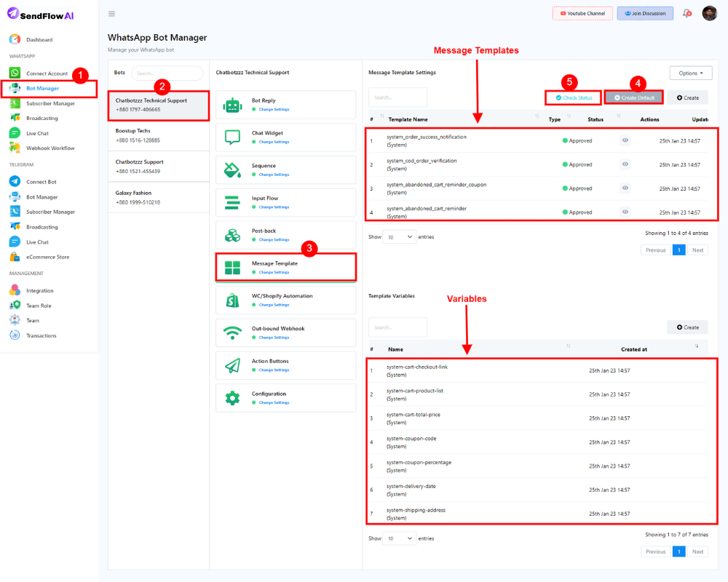Open Telegram Bot Manager menu item
Image resolution: width=728 pixels, height=582 pixels.
pyautogui.click(x=41, y=196)
